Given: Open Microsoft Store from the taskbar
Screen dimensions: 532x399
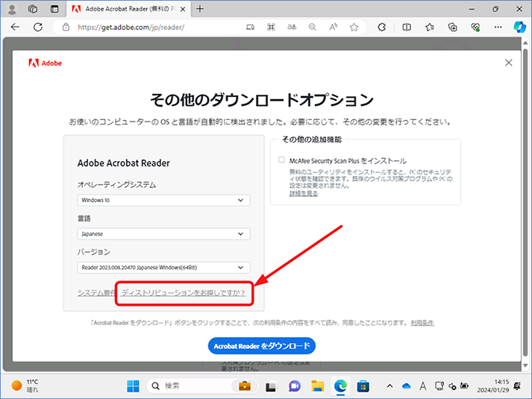Looking at the screenshot, I should pyautogui.click(x=363, y=386).
